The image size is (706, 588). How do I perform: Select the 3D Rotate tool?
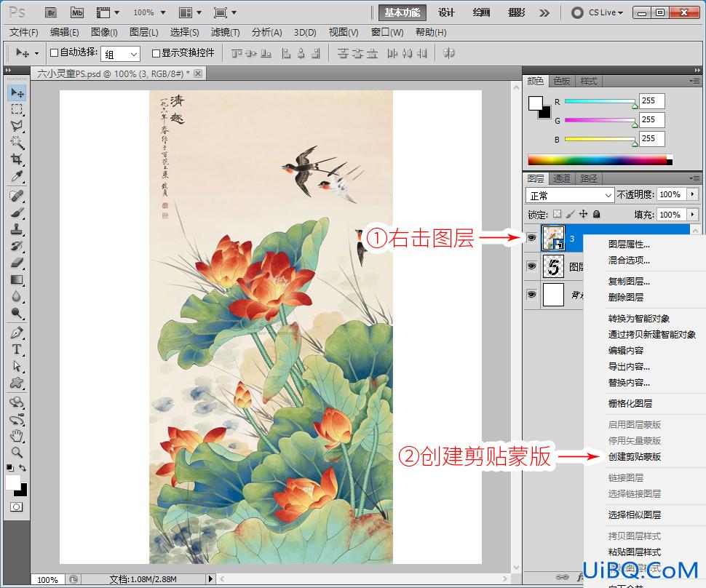[17, 402]
